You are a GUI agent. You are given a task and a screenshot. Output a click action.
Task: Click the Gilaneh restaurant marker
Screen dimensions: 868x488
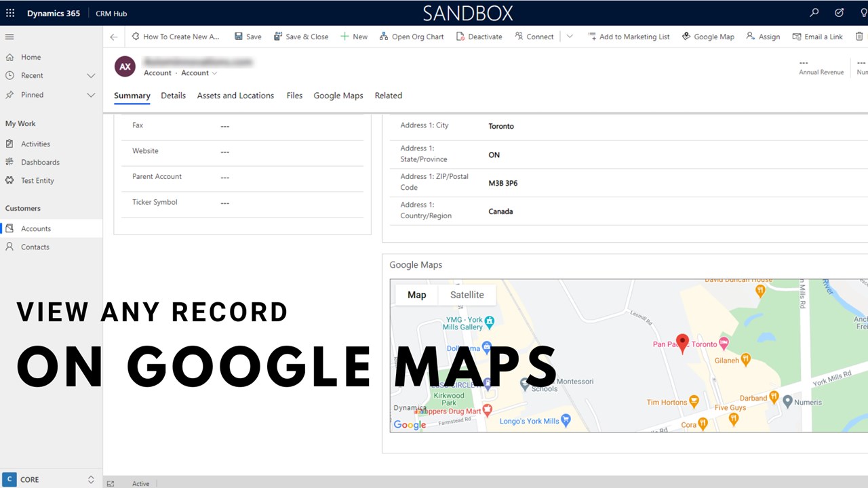pos(745,360)
